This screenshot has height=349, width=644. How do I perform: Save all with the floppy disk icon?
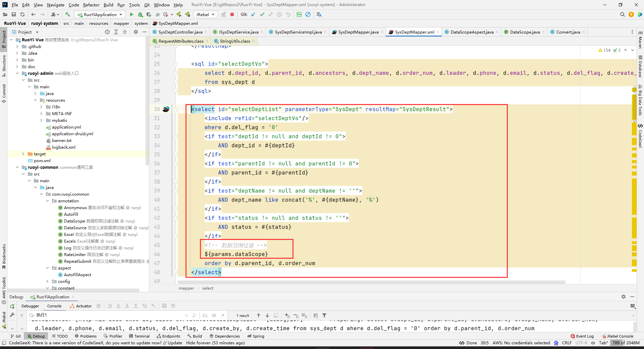click(14, 14)
